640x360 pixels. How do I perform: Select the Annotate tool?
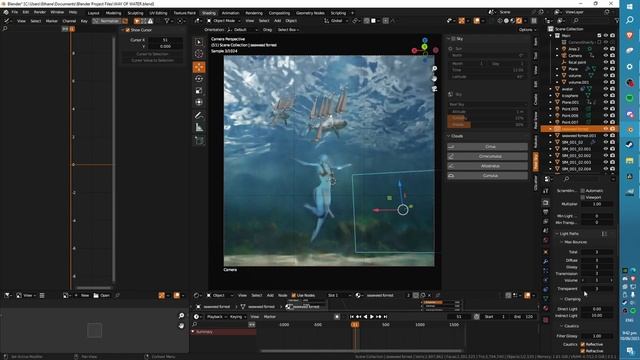click(199, 116)
